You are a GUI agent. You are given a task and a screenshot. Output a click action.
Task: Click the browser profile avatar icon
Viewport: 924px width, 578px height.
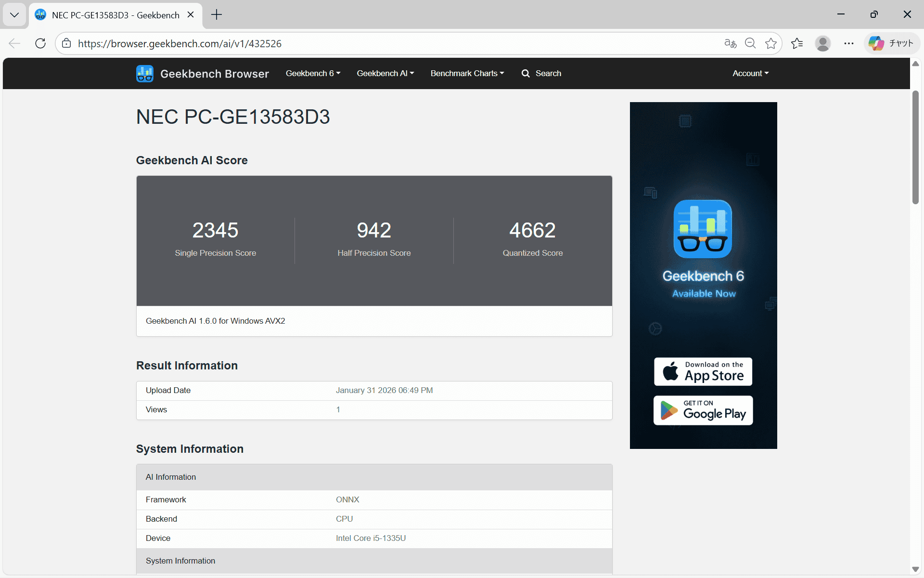(823, 43)
